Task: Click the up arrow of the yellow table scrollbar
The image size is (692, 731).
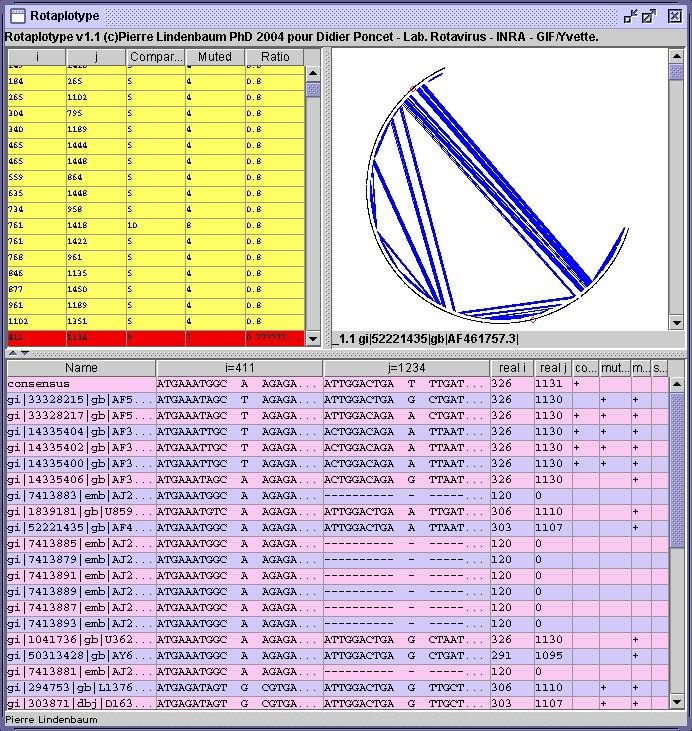Action: pyautogui.click(x=312, y=73)
